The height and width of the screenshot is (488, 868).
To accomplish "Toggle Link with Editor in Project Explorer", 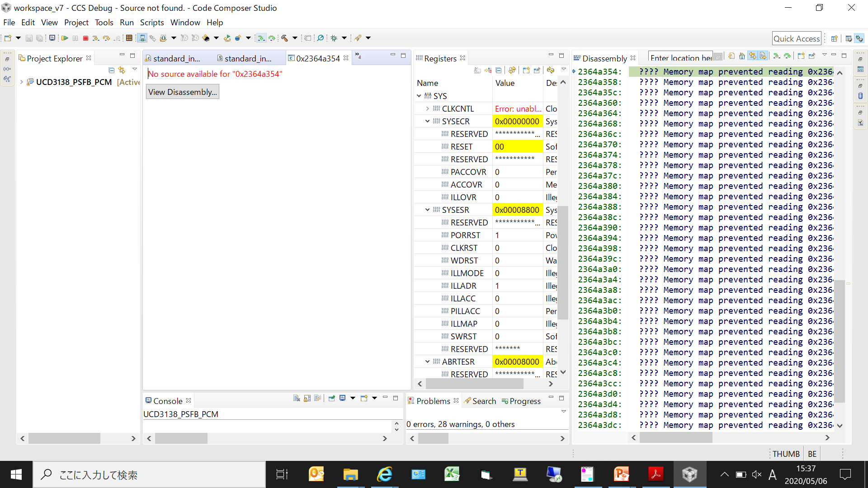I will (x=122, y=70).
